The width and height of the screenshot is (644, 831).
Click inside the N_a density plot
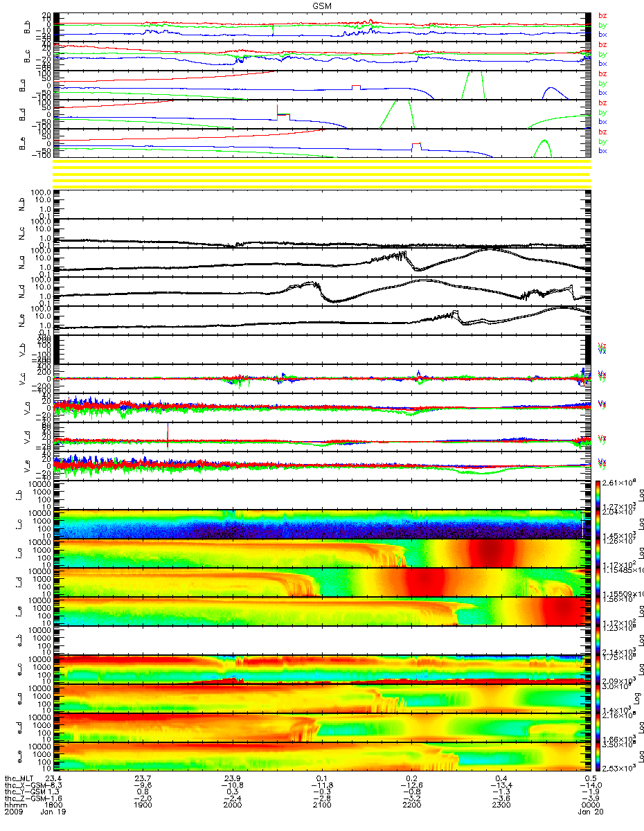(321, 262)
